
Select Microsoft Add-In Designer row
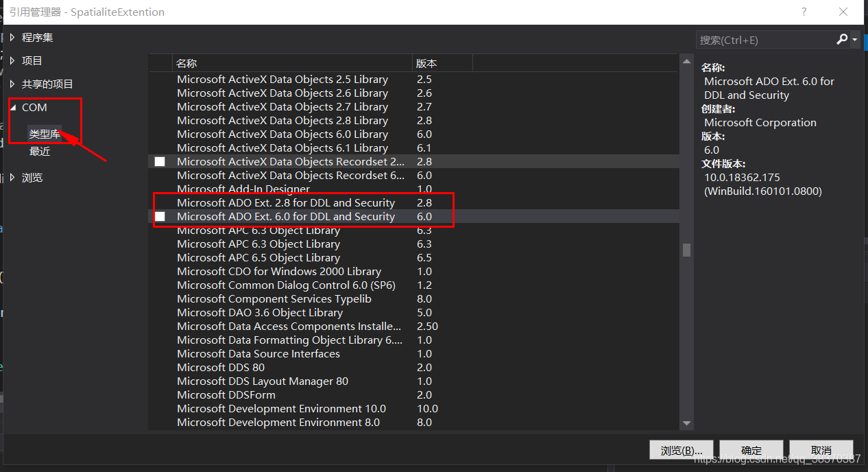tap(414, 189)
